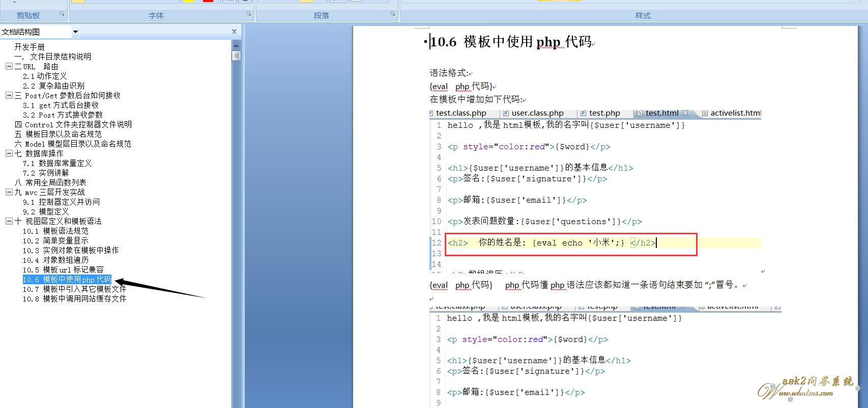Image resolution: width=868 pixels, height=408 pixels.
Task: Open the 文档结构图 pane dropdown
Action: (x=75, y=32)
